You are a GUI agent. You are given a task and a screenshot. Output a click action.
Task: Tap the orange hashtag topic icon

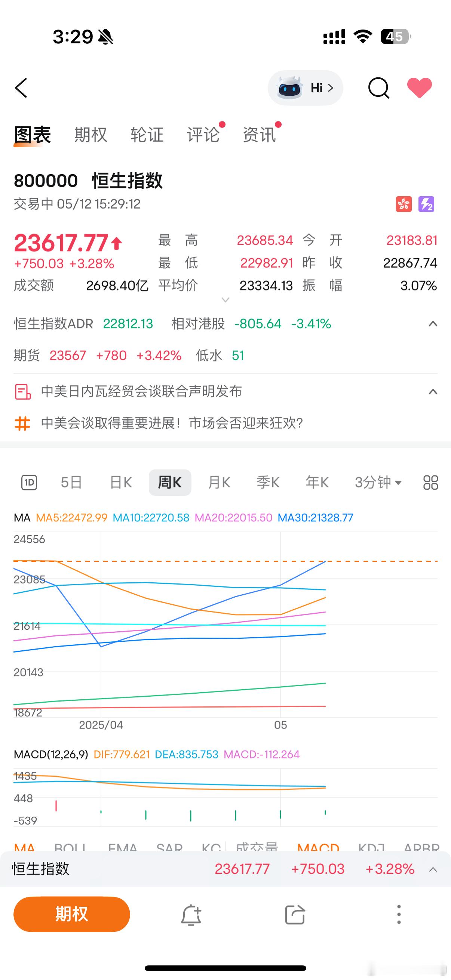[x=22, y=423]
